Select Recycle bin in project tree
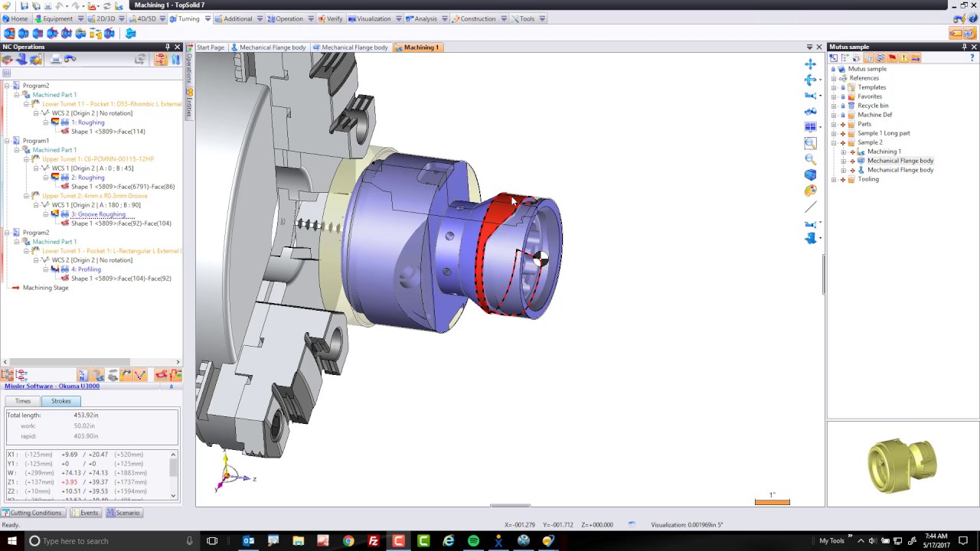This screenshot has width=980, height=551. tap(873, 106)
